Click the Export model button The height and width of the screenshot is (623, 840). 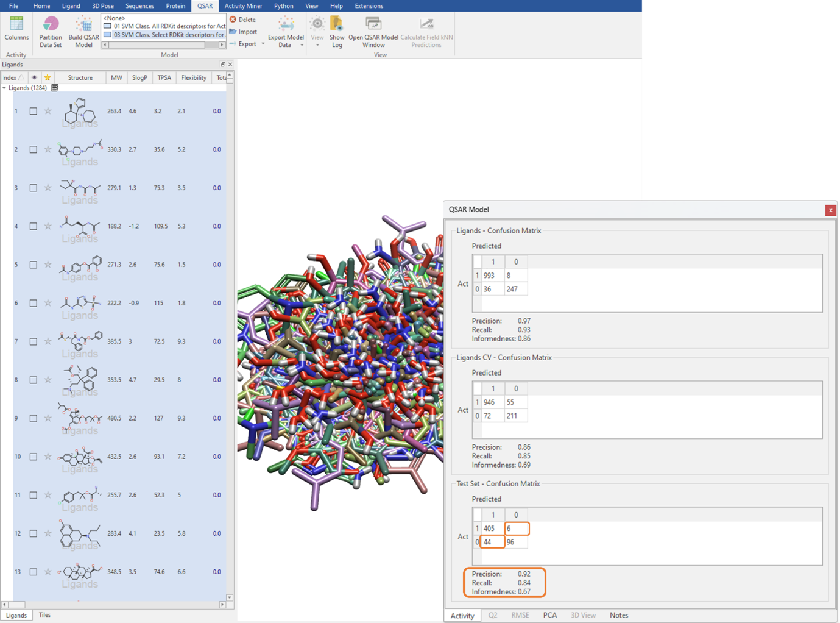pos(243,44)
